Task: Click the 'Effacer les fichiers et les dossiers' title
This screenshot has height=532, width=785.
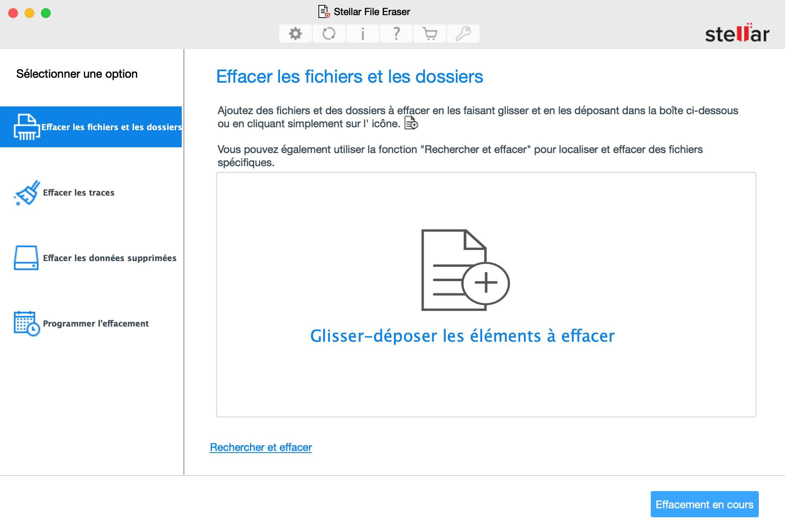Action: click(x=350, y=77)
